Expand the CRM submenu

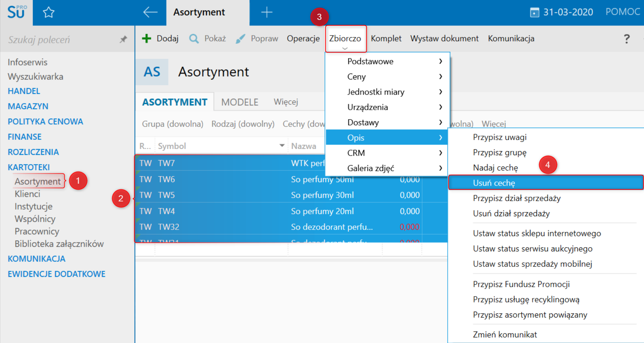(x=387, y=153)
